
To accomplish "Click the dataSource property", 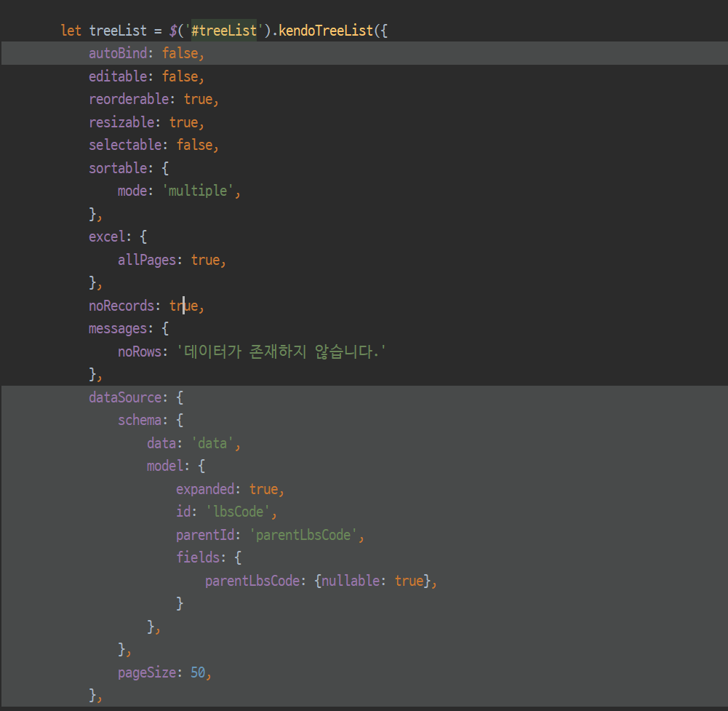I will 125,398.
